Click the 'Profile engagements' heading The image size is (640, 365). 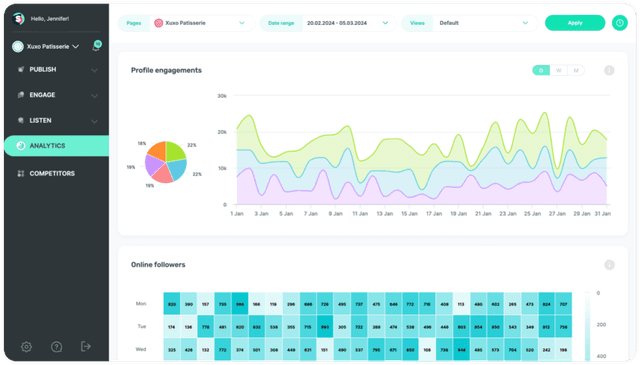pyautogui.click(x=166, y=70)
